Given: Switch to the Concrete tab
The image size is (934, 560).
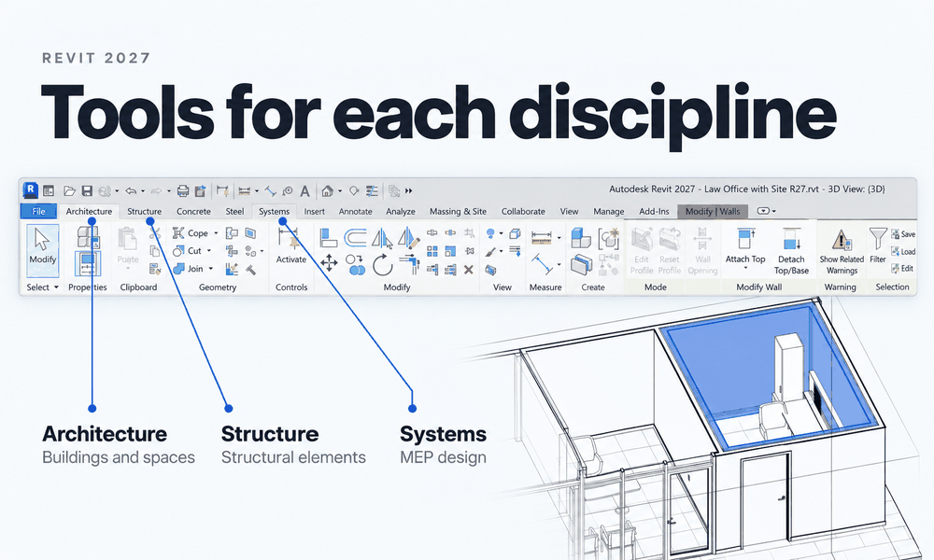Looking at the screenshot, I should pos(193,211).
